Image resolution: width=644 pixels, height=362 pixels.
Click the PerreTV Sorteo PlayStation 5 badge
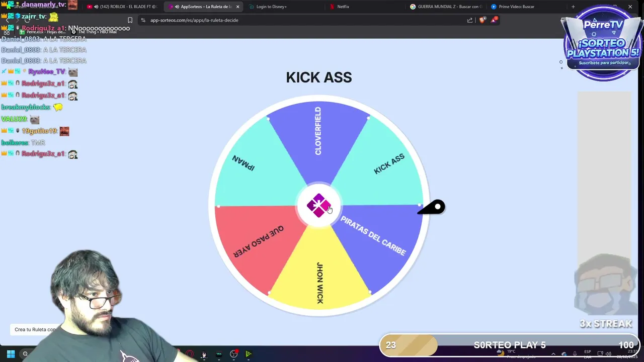point(603,43)
